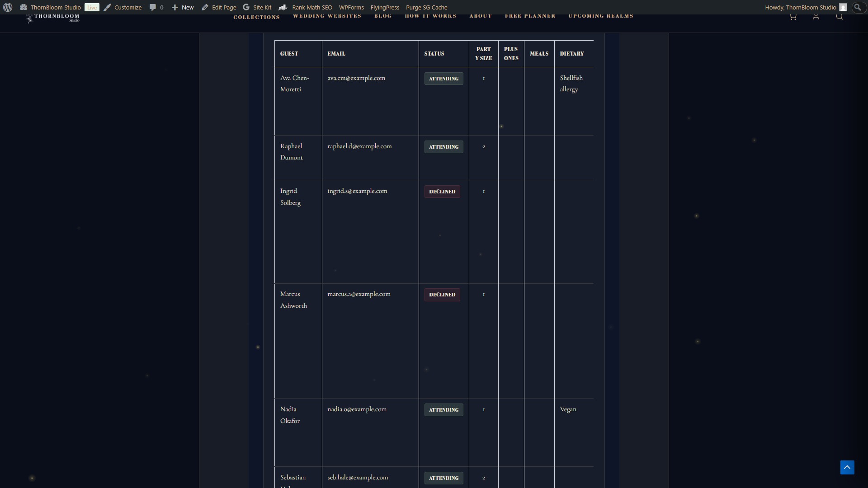
Task: Click Ingrid Solberg's Declined badge
Action: (x=442, y=192)
